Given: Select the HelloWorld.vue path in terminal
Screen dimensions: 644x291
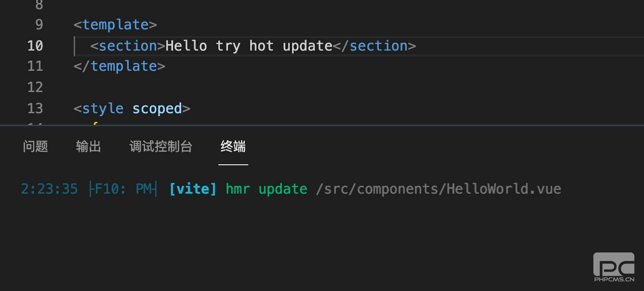Looking at the screenshot, I should (439, 189).
